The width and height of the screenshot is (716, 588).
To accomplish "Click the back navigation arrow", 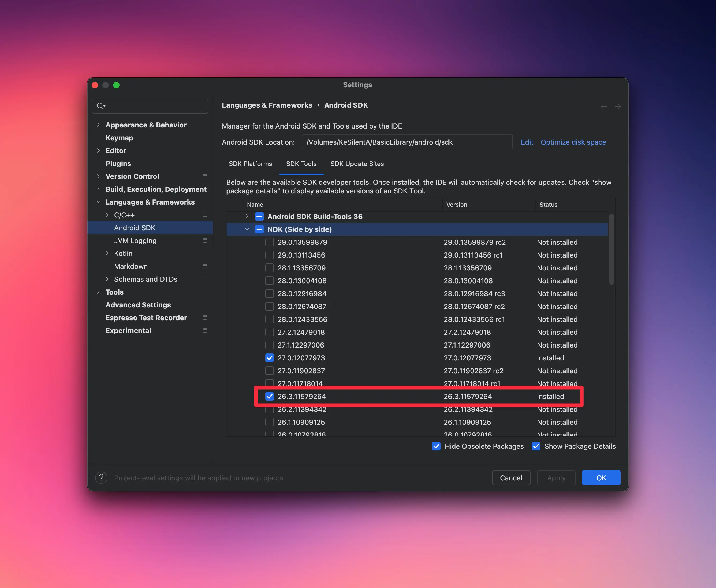I will [604, 106].
